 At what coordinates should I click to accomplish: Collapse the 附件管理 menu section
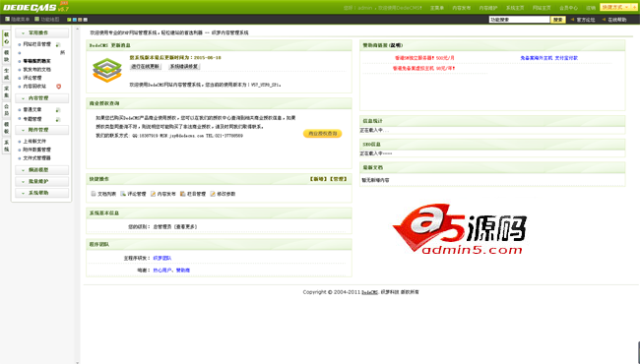pyautogui.click(x=41, y=130)
